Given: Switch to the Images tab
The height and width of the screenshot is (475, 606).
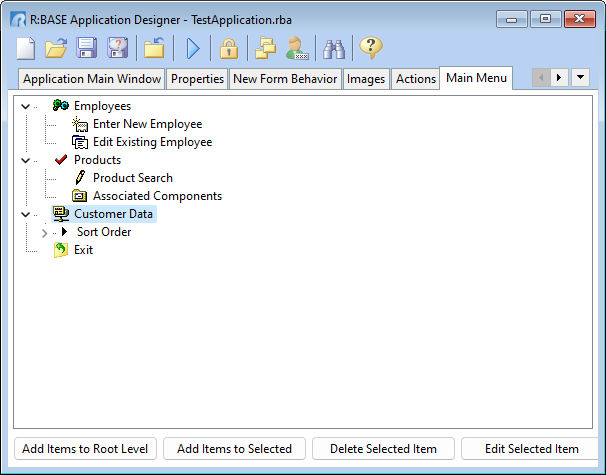Looking at the screenshot, I should pyautogui.click(x=366, y=79).
